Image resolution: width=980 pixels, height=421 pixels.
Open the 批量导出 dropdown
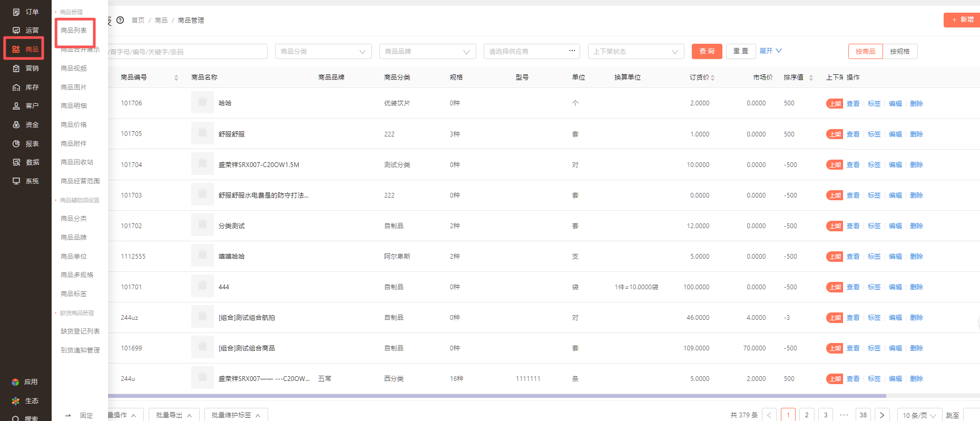coord(174,415)
